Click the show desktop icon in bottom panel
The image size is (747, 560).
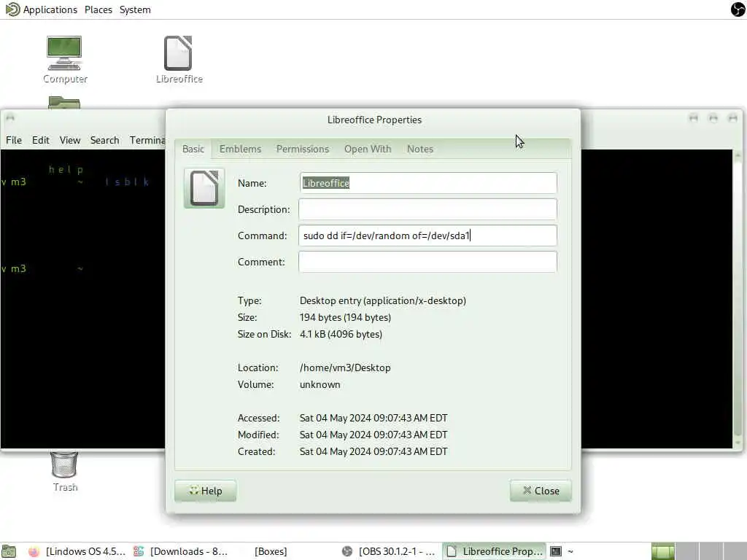[9, 551]
